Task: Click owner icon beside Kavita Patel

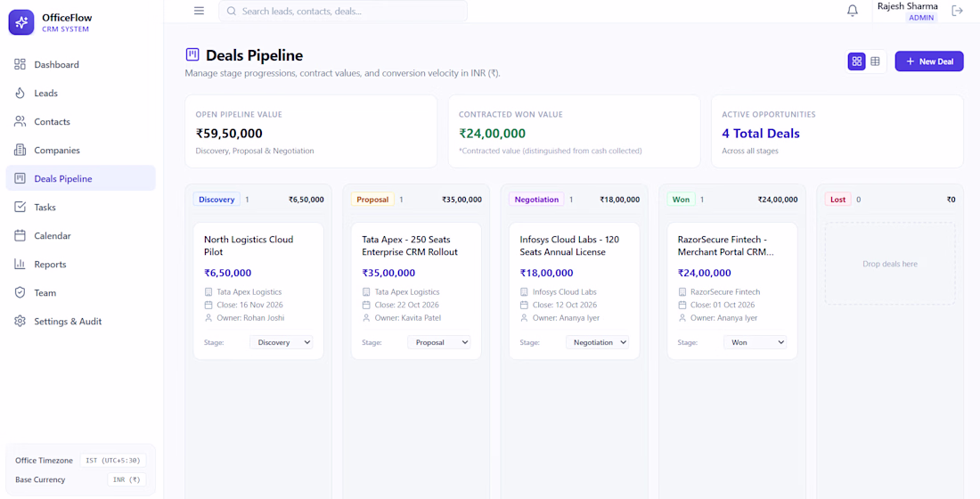Action: coord(366,317)
